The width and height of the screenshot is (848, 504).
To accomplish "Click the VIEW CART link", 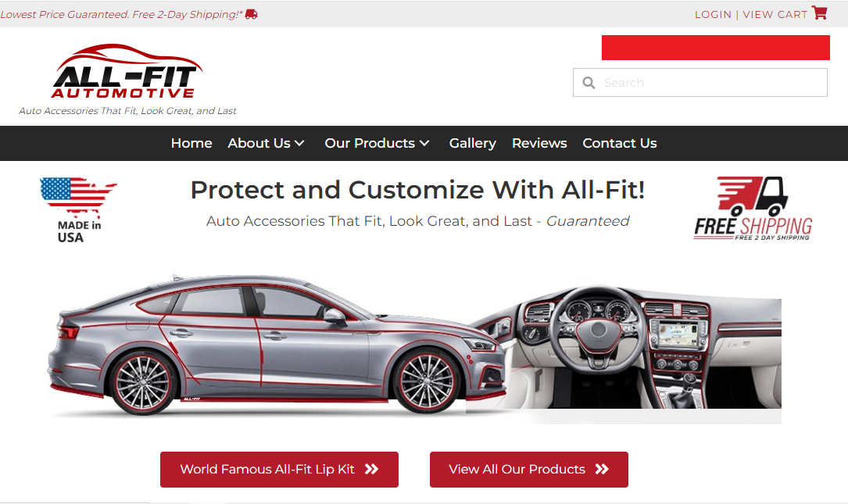I will click(775, 15).
